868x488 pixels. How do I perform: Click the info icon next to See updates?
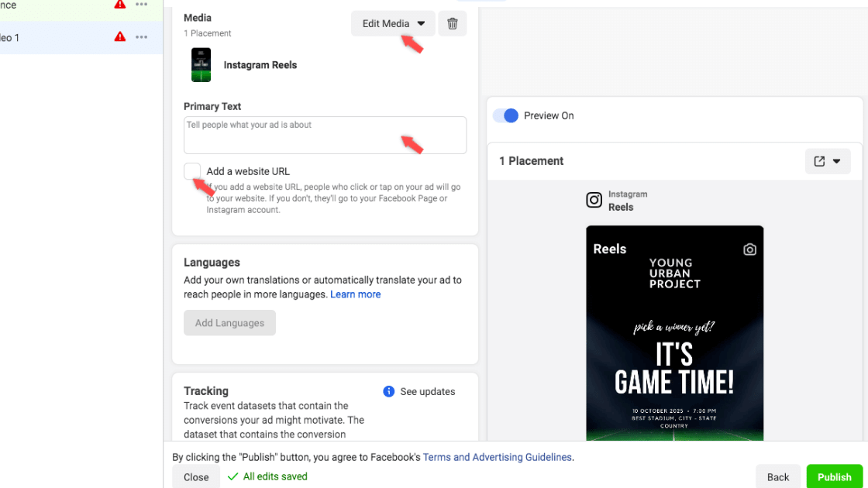(x=388, y=391)
